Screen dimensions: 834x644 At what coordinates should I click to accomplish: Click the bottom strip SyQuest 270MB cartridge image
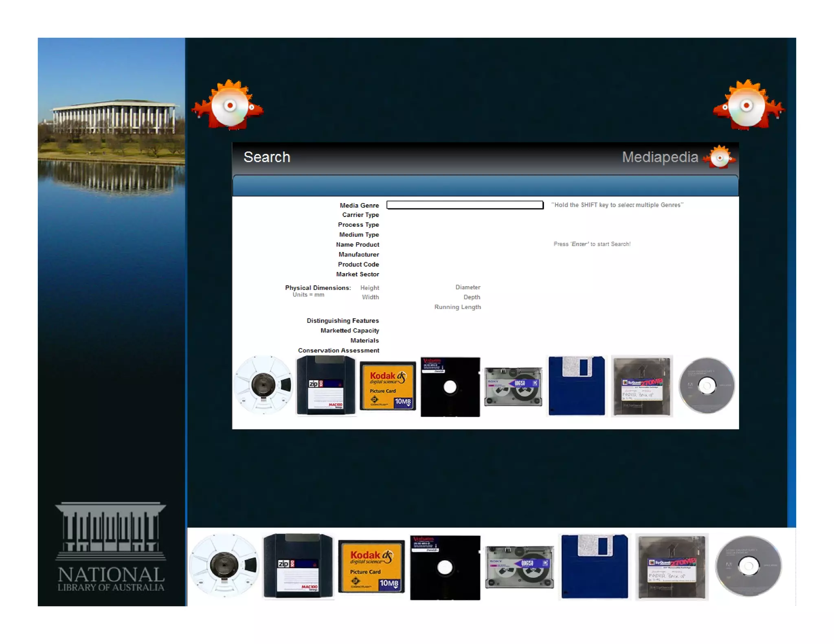click(x=672, y=567)
